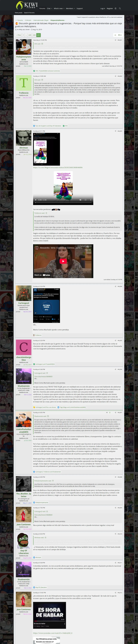Jump to quoted post arrow beside 'Shadowmán said:'

click(48, 416)
